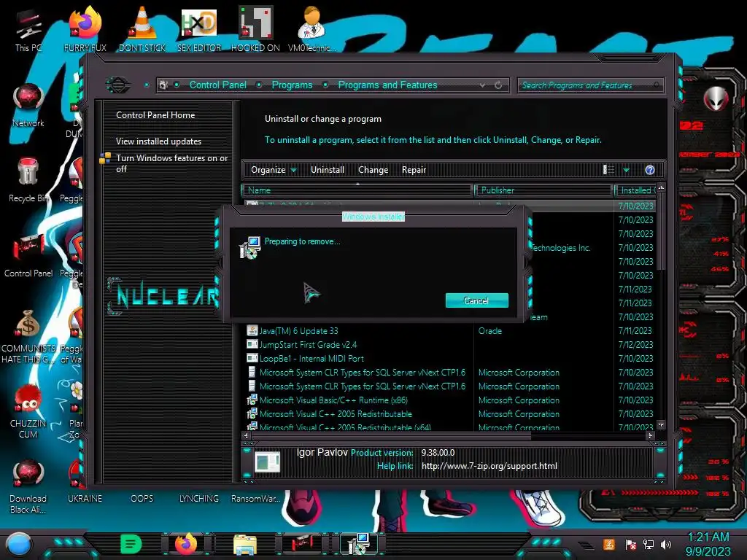Open the Organize dropdown menu
The height and width of the screenshot is (560, 747).
[x=274, y=170]
